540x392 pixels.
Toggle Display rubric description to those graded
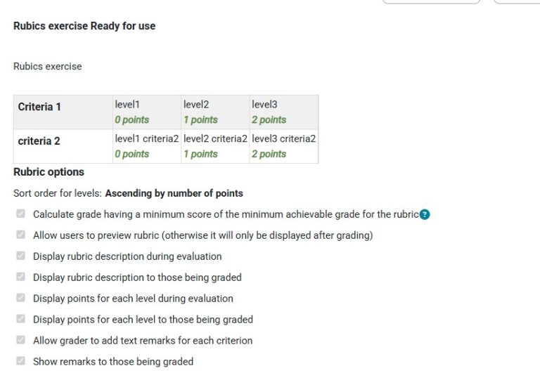coord(21,277)
